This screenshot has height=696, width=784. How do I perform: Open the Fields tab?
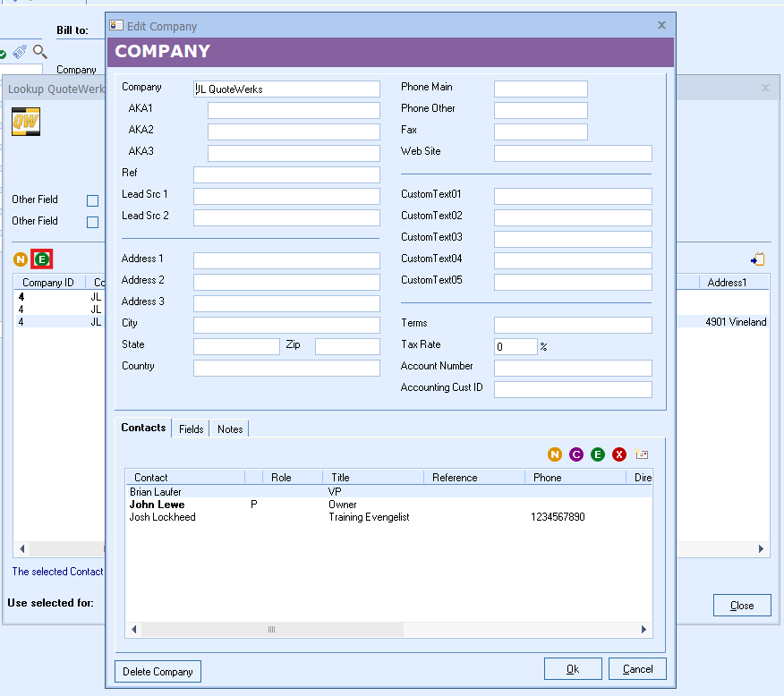[x=191, y=429]
